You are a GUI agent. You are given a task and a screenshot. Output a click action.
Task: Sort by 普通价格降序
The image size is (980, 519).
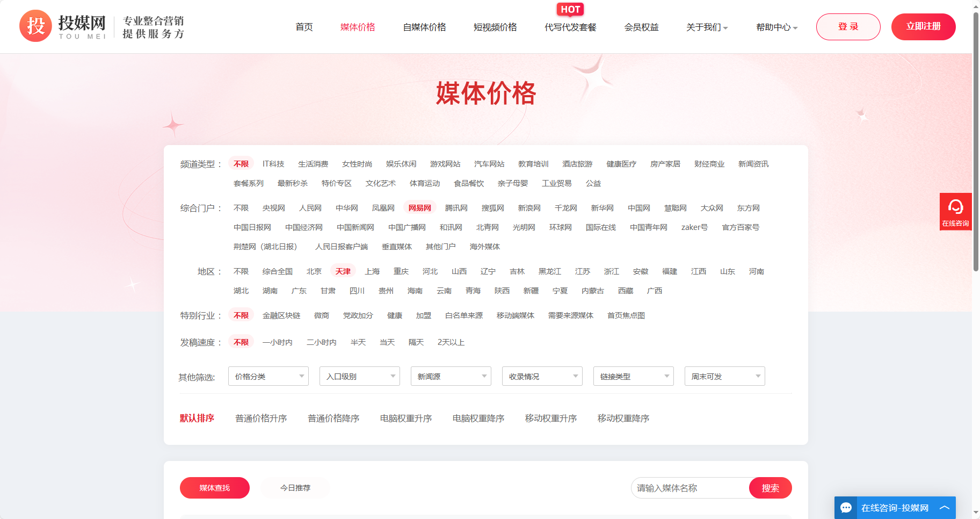pos(333,418)
